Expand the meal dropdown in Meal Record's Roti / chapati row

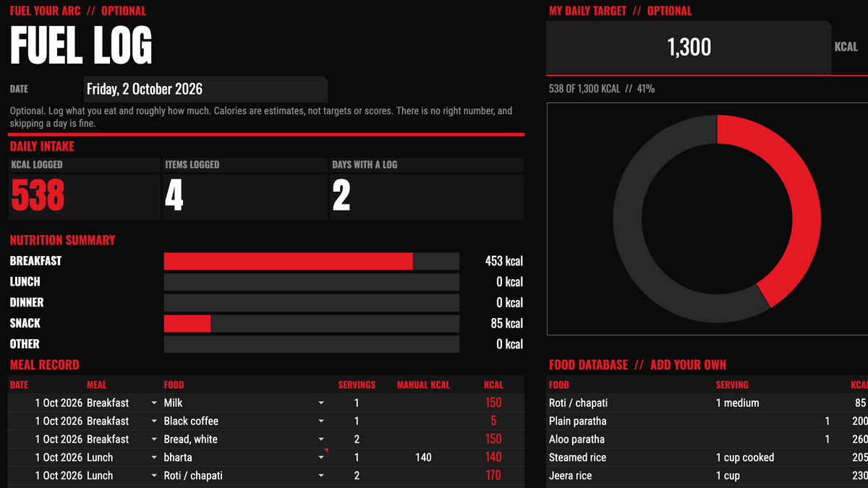click(153, 476)
